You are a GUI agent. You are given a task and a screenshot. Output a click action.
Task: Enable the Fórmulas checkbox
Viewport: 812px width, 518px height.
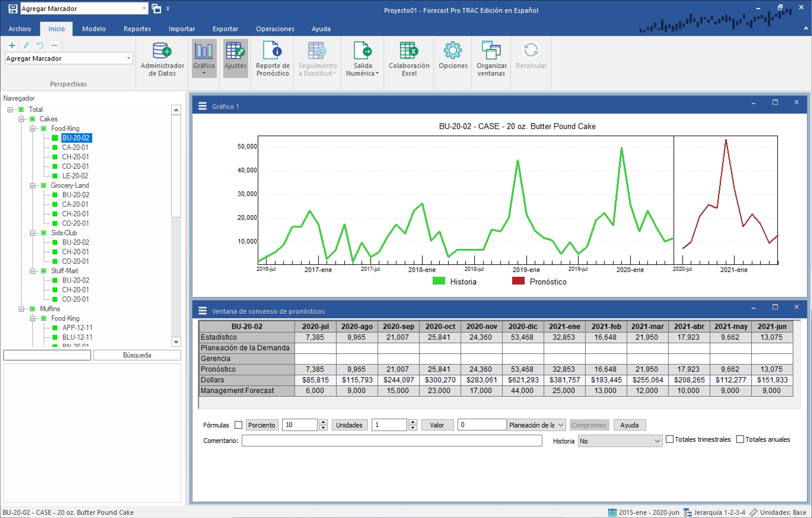238,425
